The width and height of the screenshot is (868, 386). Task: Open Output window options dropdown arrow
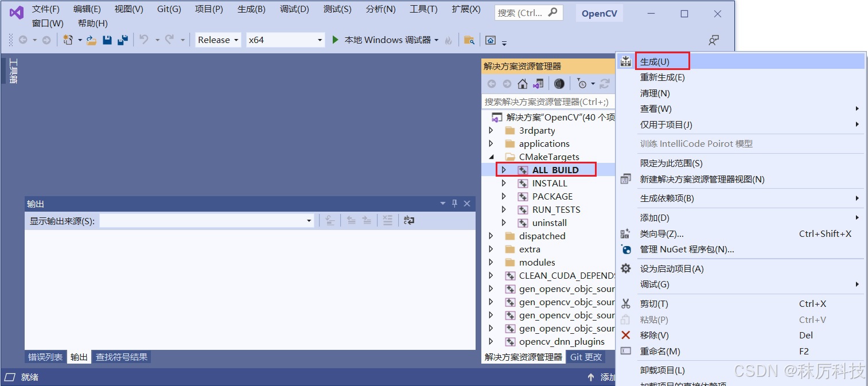tap(443, 204)
